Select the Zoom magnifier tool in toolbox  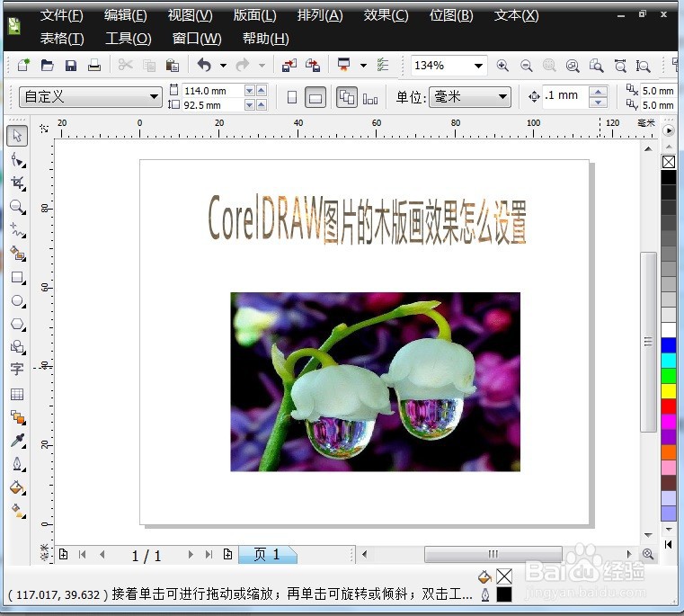click(x=17, y=207)
